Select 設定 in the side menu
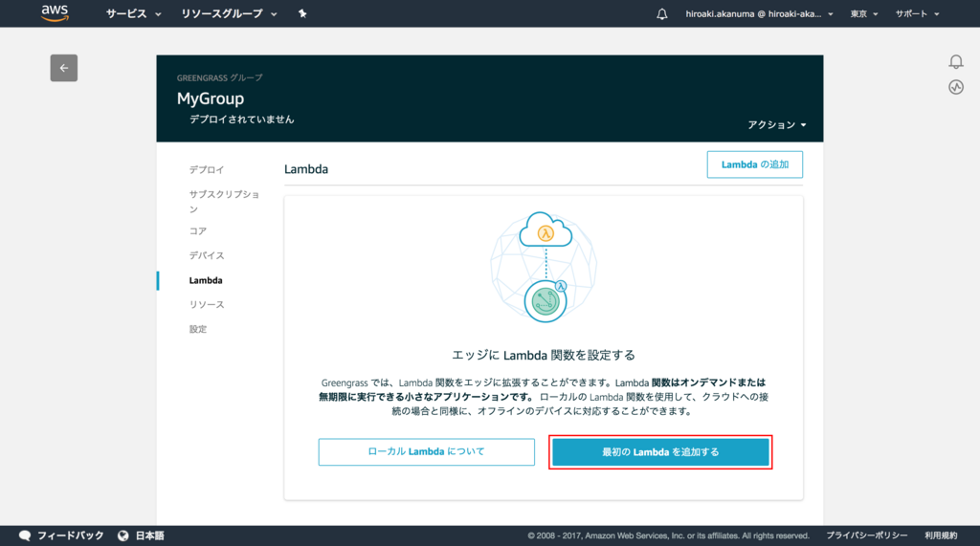Screen dimensions: 980x546 pyautogui.click(x=198, y=329)
